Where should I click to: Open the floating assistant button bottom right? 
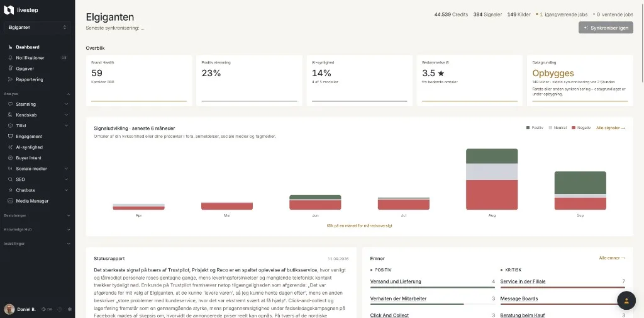point(626,300)
